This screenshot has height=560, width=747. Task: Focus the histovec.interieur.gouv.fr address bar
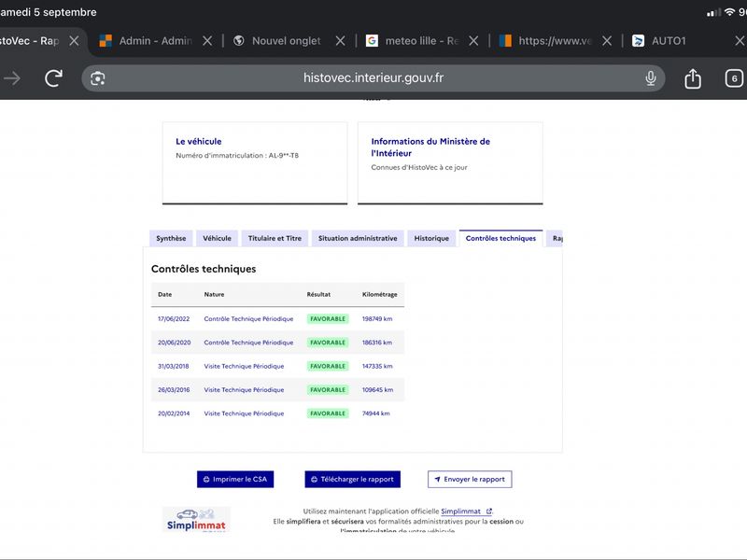tap(373, 78)
